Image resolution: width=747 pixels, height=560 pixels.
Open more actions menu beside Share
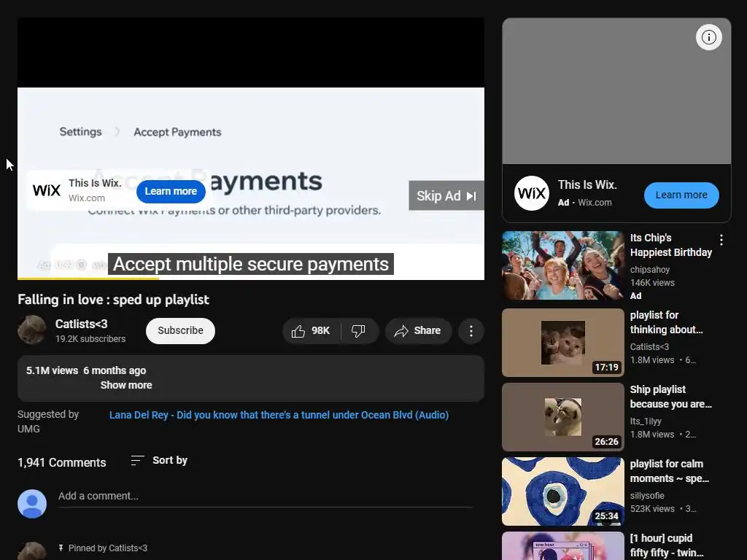coord(471,331)
